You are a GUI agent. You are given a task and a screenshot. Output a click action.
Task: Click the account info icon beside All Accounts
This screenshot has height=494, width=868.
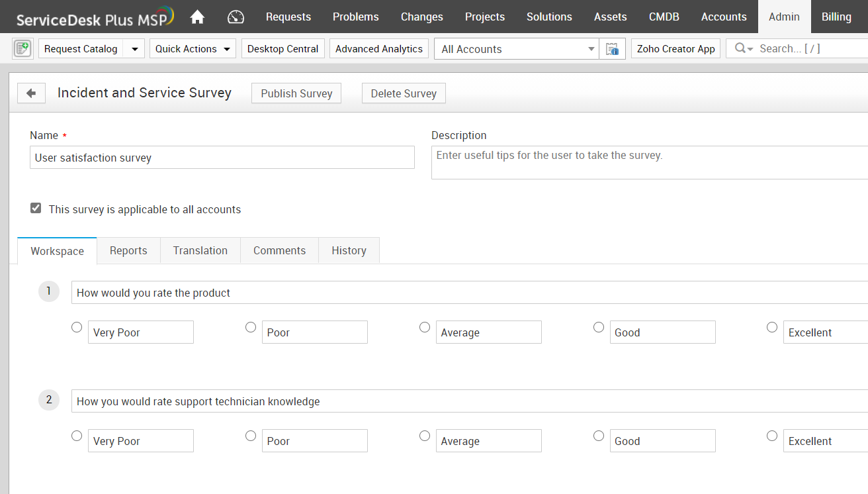[612, 49]
